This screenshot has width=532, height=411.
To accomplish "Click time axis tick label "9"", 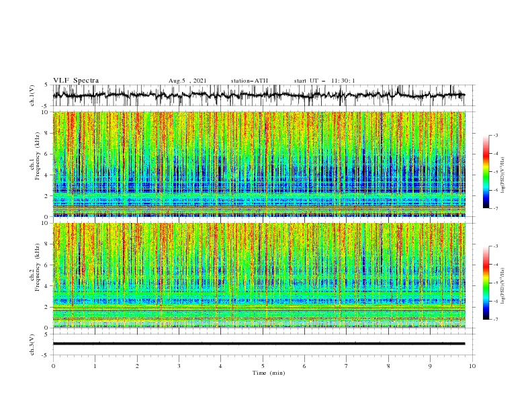I will click(430, 366).
